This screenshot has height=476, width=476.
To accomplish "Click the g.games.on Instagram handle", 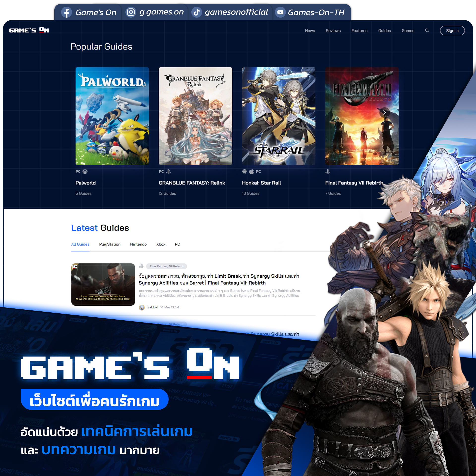I will pos(162,12).
